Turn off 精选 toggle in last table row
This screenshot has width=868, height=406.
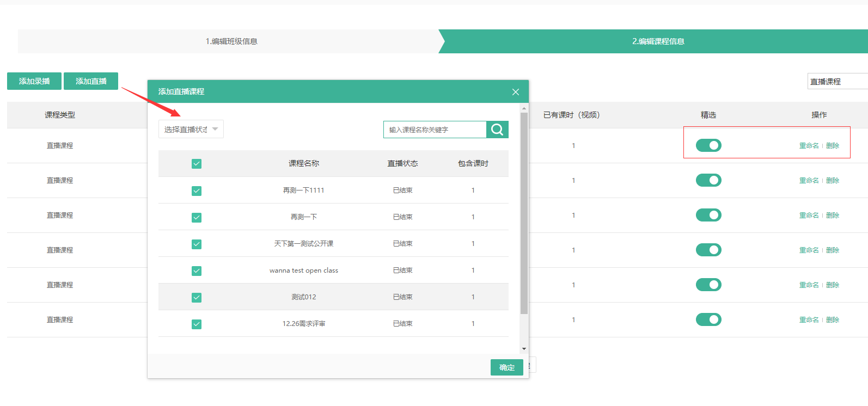(708, 319)
